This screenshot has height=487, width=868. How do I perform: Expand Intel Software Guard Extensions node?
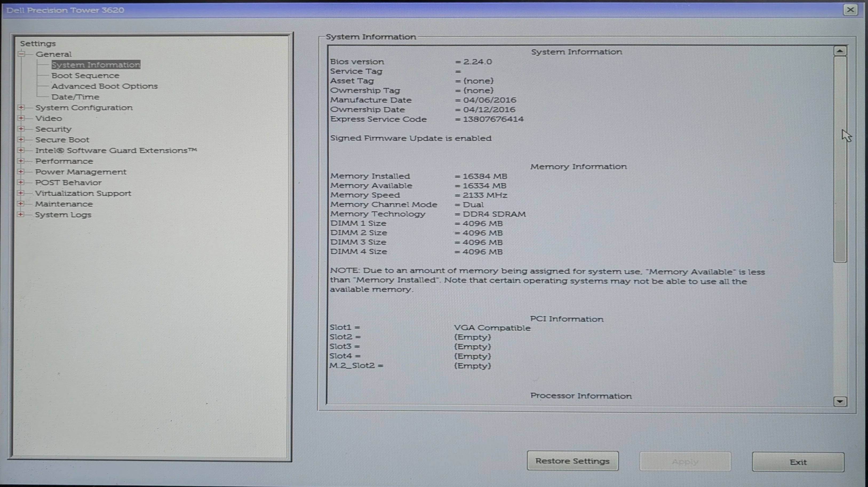21,150
